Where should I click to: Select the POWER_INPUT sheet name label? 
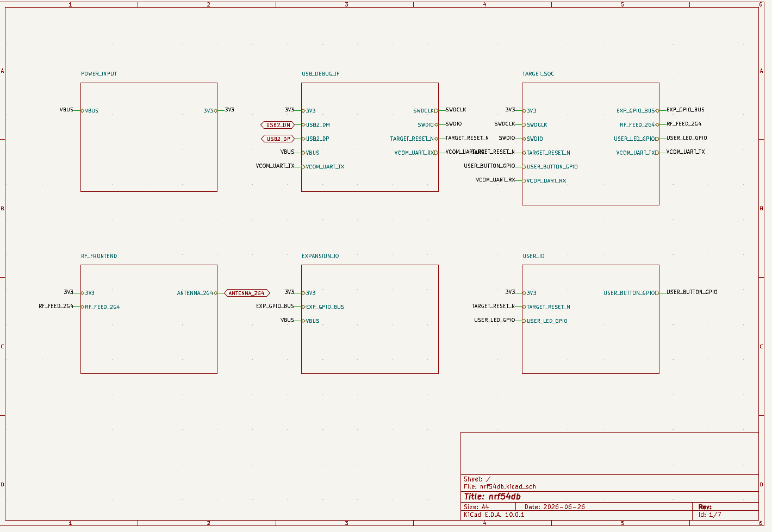[x=99, y=74]
